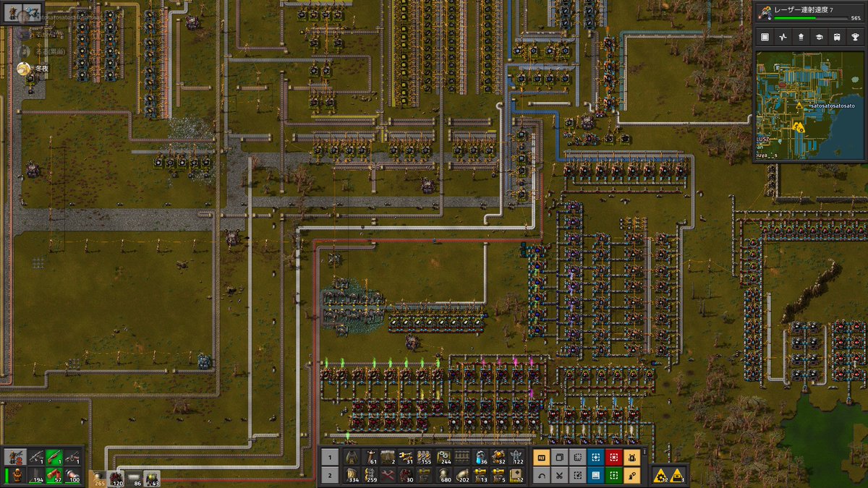Image resolution: width=868 pixels, height=488 pixels.
Task: Click the bottom-left item showing 265
Action: point(98,478)
